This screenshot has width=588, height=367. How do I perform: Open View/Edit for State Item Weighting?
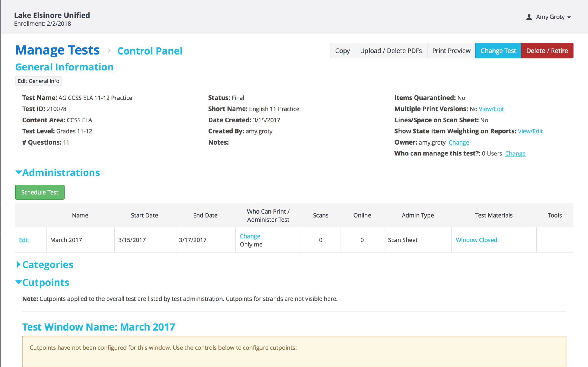[x=530, y=131]
